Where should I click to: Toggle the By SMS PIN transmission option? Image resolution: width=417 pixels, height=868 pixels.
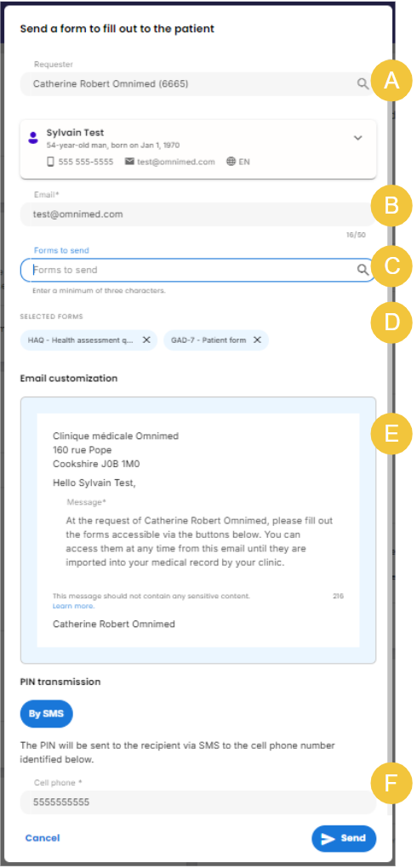47,714
